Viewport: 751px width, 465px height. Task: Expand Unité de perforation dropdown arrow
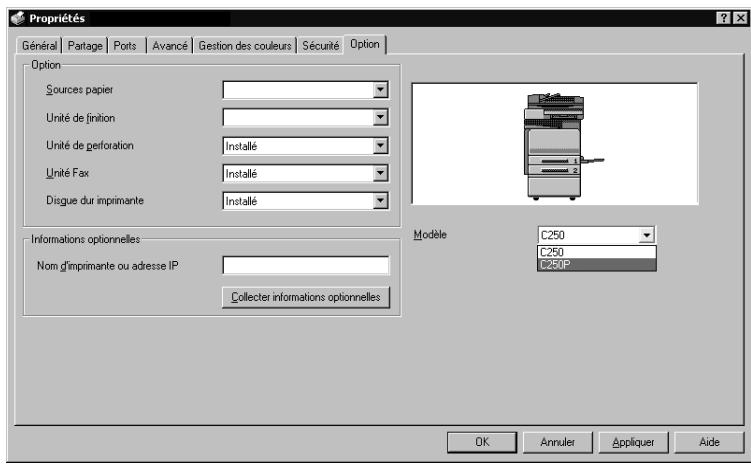[380, 146]
